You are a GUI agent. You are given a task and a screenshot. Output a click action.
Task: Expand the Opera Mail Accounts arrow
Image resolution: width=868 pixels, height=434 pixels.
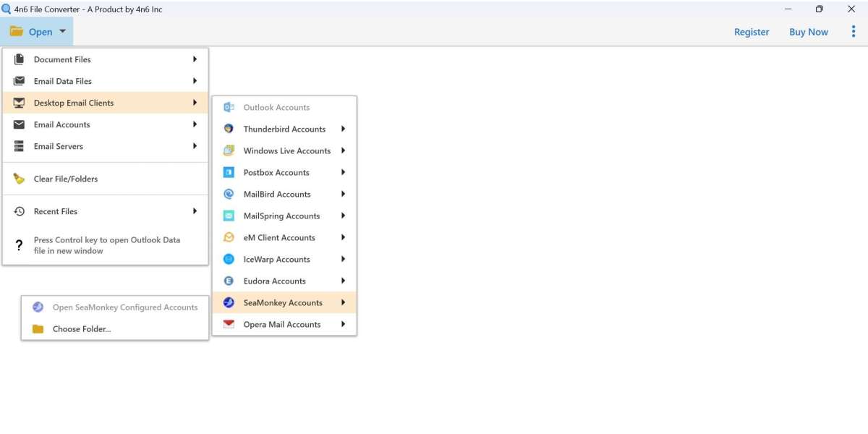pos(344,324)
